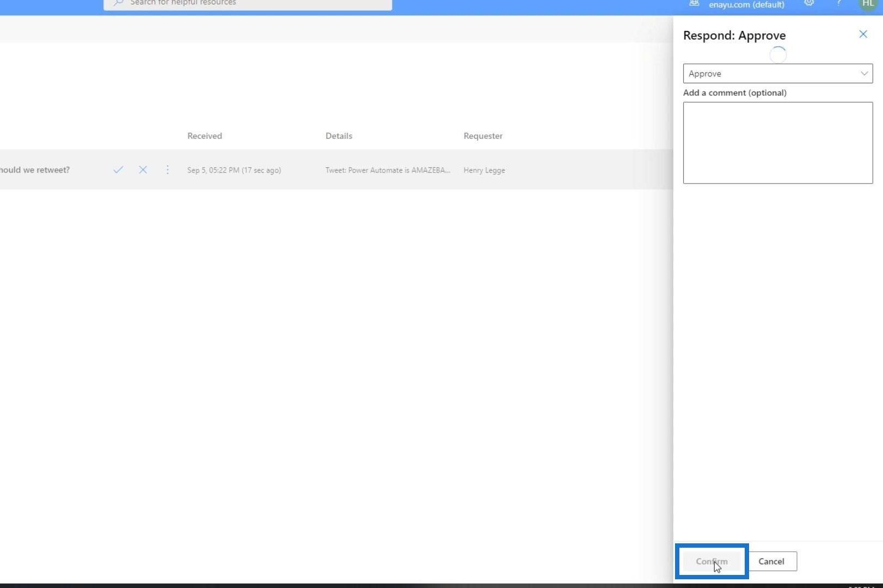Open more options for the retweet request
Viewport: 883px width, 588px height.
[x=168, y=170]
